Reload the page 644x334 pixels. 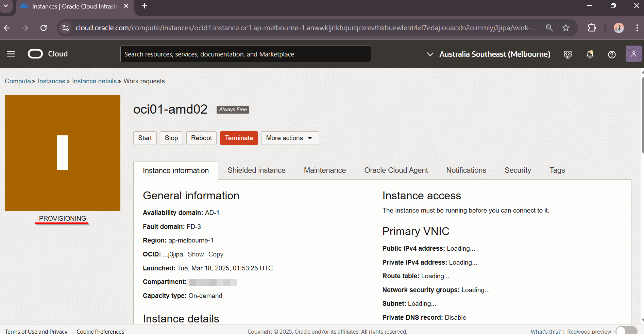click(44, 28)
